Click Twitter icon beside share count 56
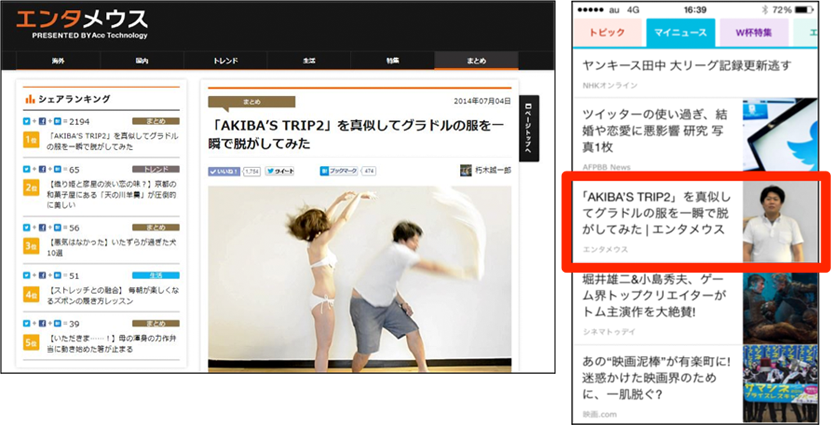This screenshot has width=831, height=444. click(26, 228)
